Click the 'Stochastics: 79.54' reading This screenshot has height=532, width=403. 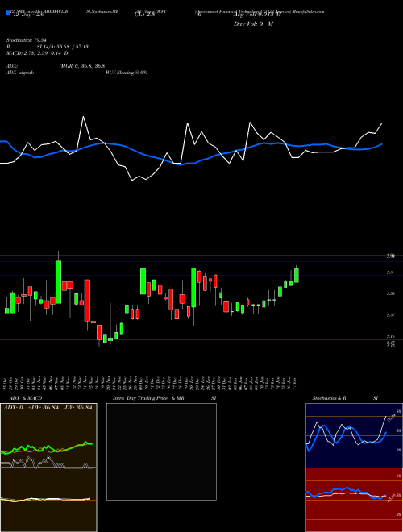[x=26, y=40]
